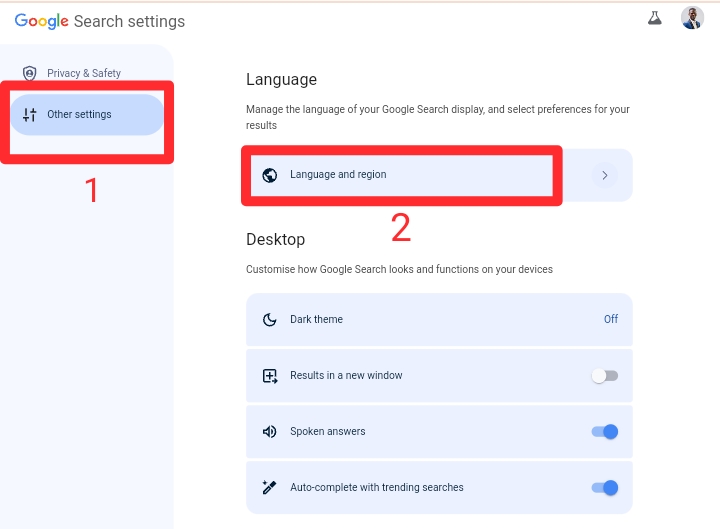Click the 'Customise how Google Search looks' description
The width and height of the screenshot is (720, 529).
(x=399, y=269)
